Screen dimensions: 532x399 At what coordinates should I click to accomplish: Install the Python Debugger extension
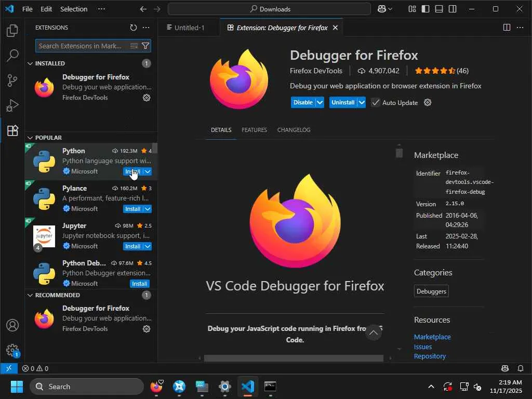pos(139,284)
